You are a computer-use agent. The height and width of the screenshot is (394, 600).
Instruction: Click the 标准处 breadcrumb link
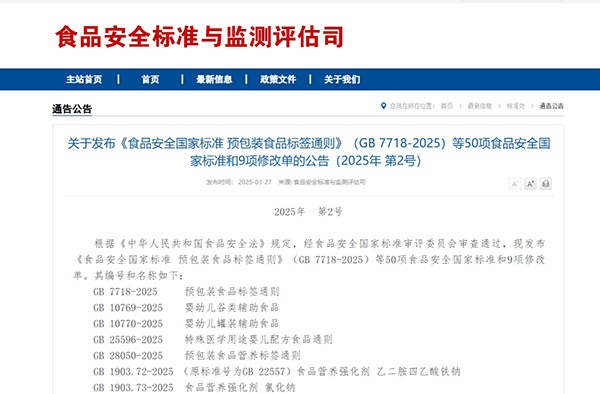tap(516, 106)
